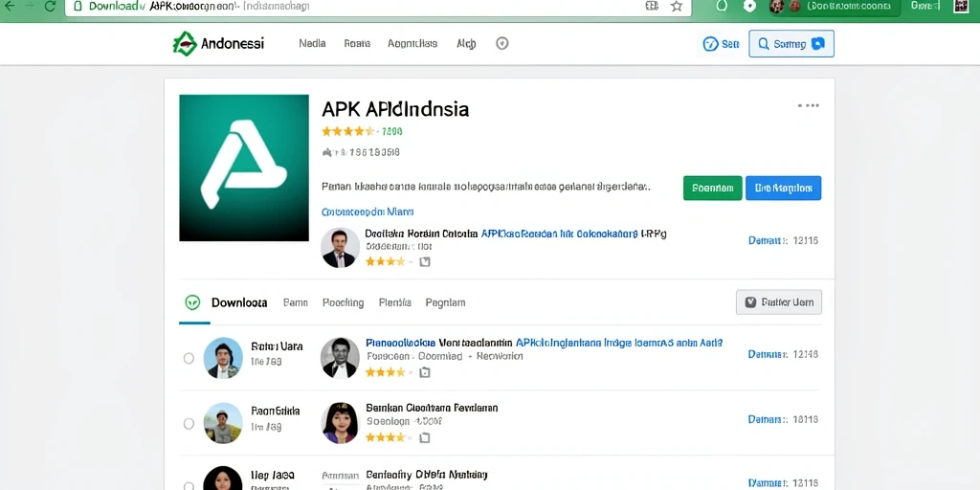Click the Patiter Uem button
Viewport: 980px width, 490px height.
click(779, 302)
